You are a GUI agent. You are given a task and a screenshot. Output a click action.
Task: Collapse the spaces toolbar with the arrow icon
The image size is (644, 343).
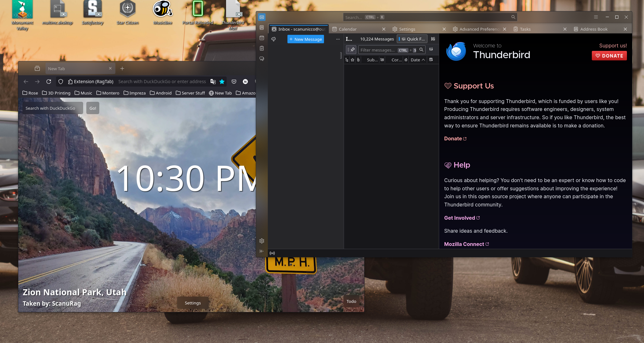(262, 251)
